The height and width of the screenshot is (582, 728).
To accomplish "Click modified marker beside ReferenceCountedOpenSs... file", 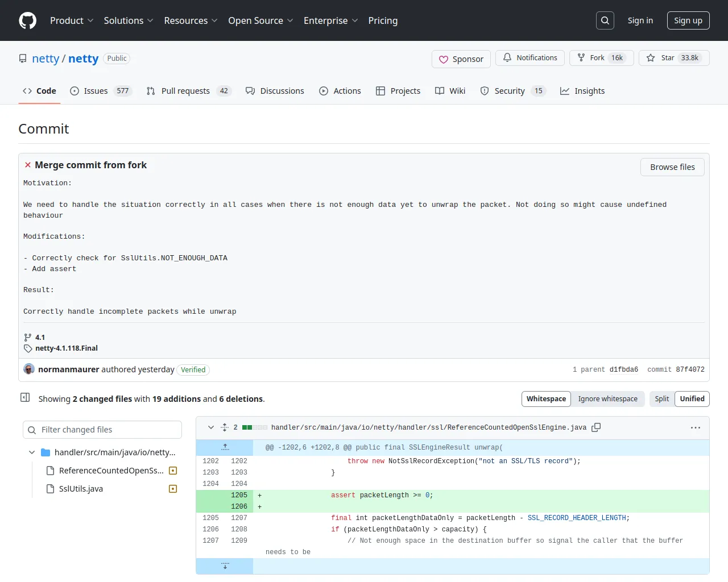I will 173,471.
